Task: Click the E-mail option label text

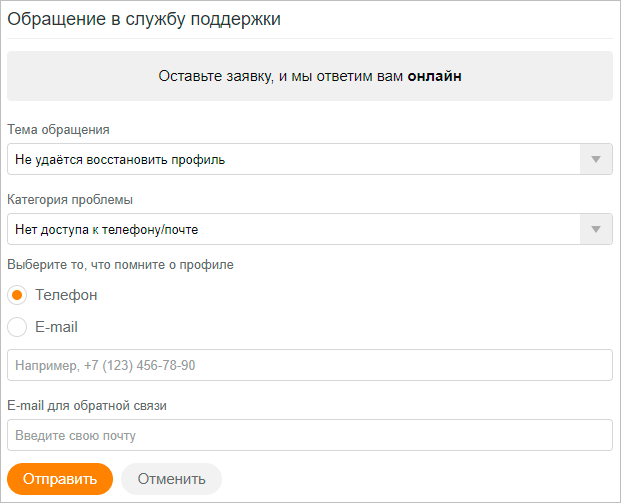Action: point(56,326)
